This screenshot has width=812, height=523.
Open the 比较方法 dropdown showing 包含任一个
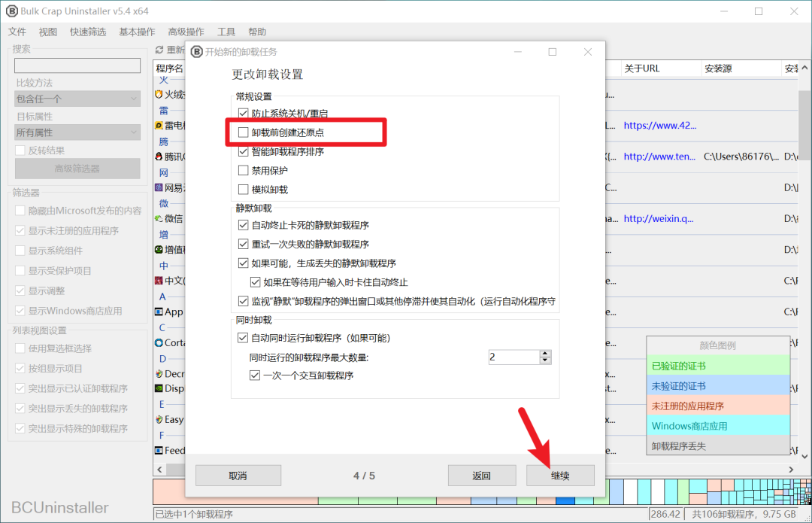tap(77, 99)
